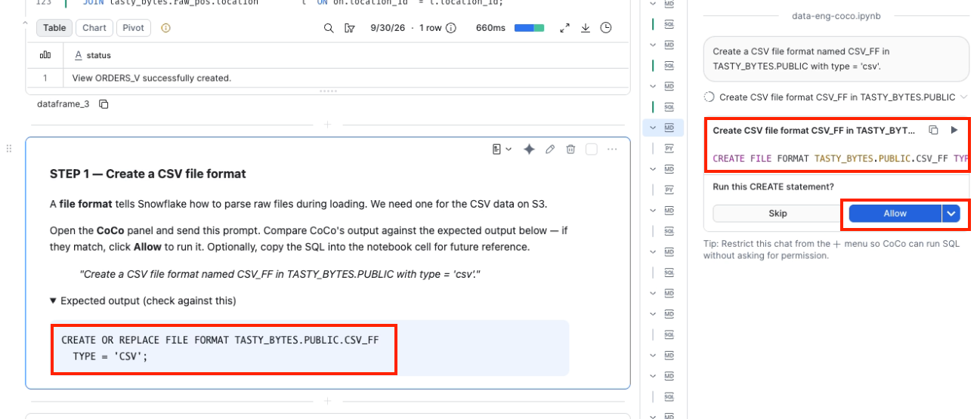Screen dimensions: 980x419
Task: Add a cell above the STEP 1 cell
Action: click(x=327, y=124)
